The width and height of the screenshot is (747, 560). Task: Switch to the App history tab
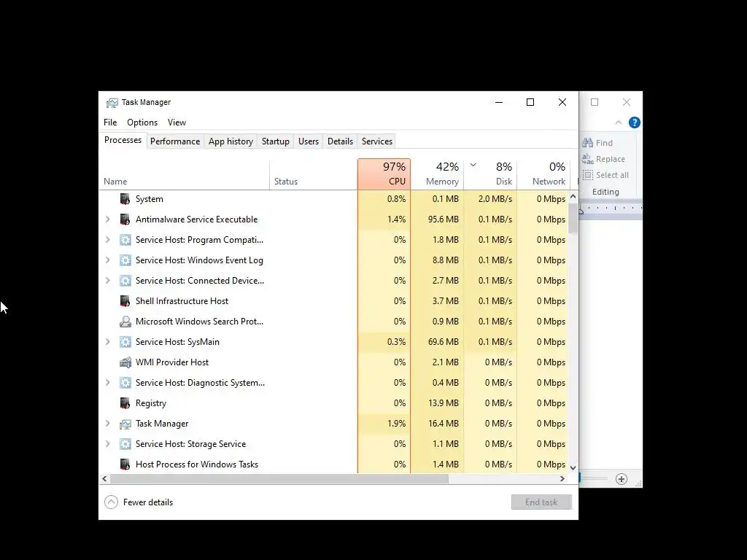(x=231, y=141)
